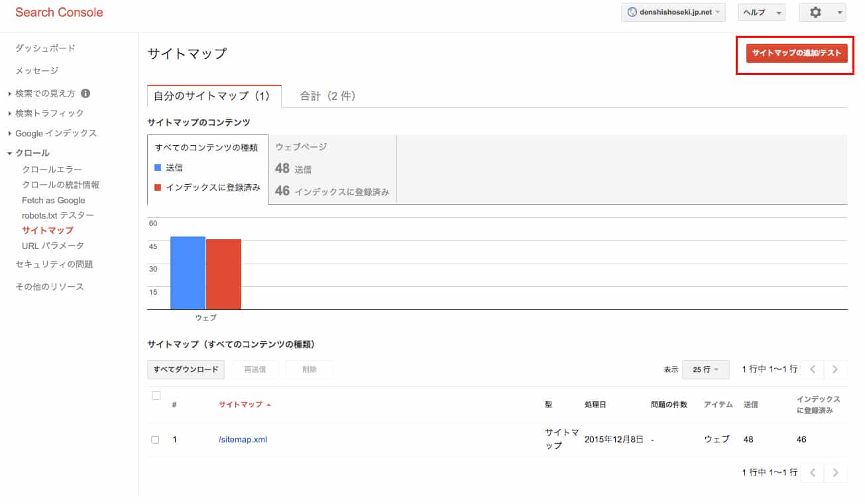Viewport: 865px width, 504px height.
Task: Click the bottom next page arrow
Action: tap(835, 473)
